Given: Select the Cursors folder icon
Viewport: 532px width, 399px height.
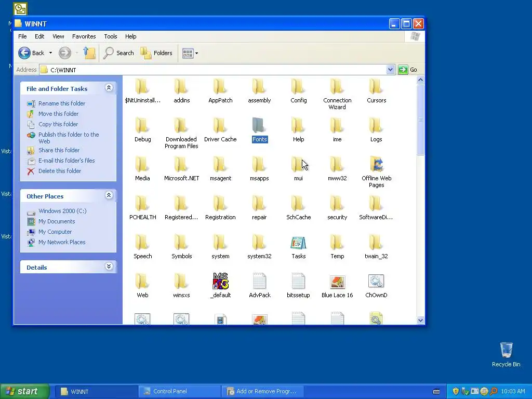Looking at the screenshot, I should tap(376, 86).
